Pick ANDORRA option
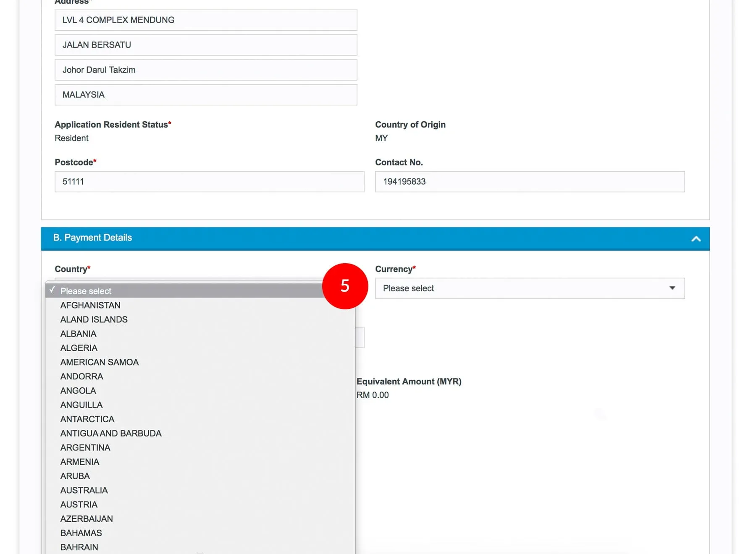The width and height of the screenshot is (756, 554). click(81, 376)
